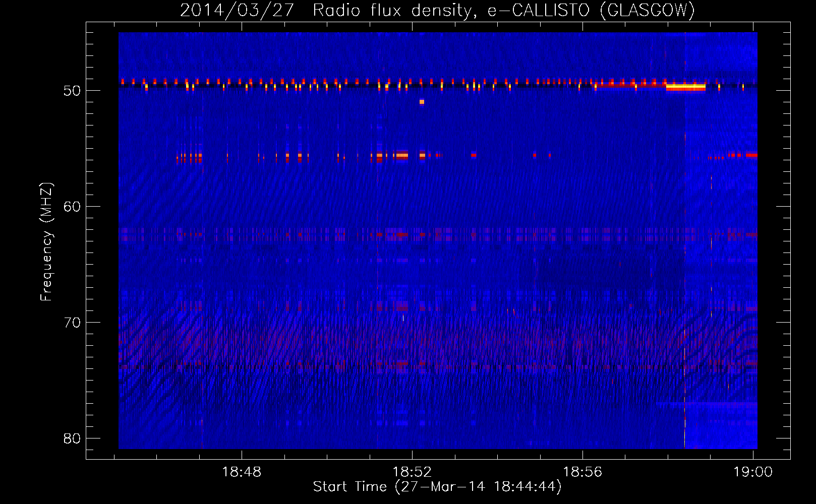This screenshot has height=504, width=816.
Task: Click the "Frequency (MHZ)" axis label
Action: [x=46, y=242]
